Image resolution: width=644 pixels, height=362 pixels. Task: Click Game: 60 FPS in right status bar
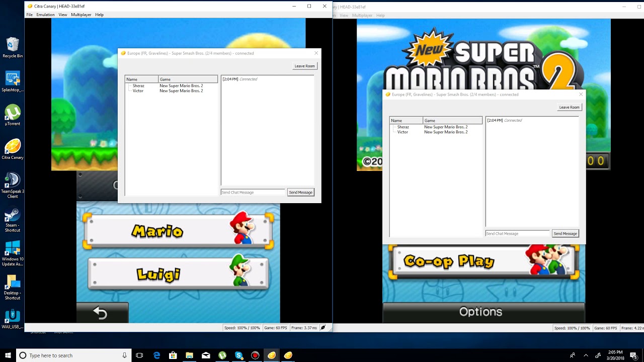click(x=605, y=328)
